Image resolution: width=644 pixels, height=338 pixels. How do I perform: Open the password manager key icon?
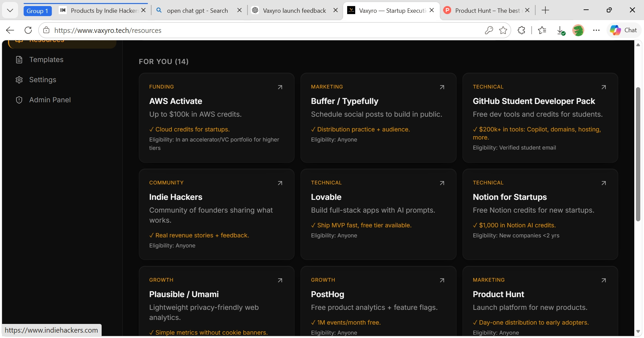(489, 30)
